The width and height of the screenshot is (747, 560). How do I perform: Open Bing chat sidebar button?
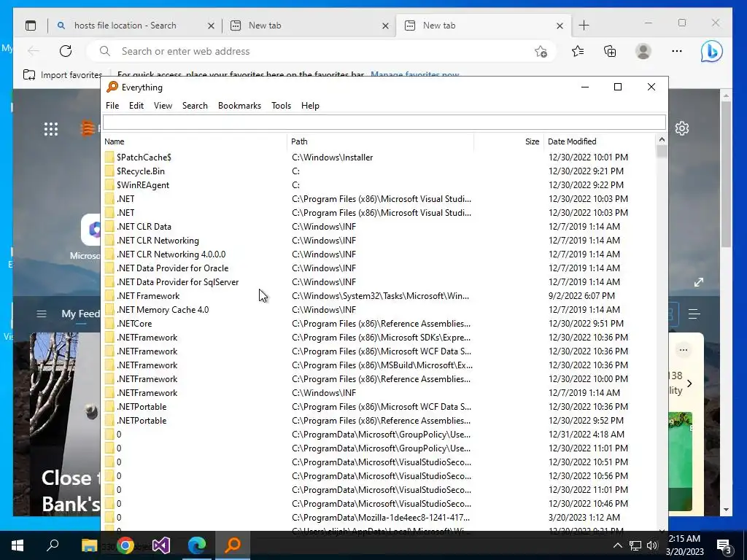tap(712, 52)
